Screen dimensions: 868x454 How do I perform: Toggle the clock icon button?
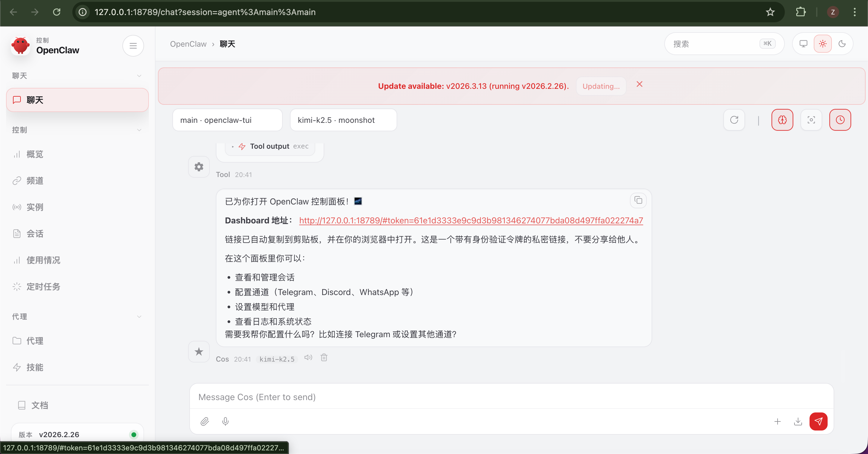(840, 120)
